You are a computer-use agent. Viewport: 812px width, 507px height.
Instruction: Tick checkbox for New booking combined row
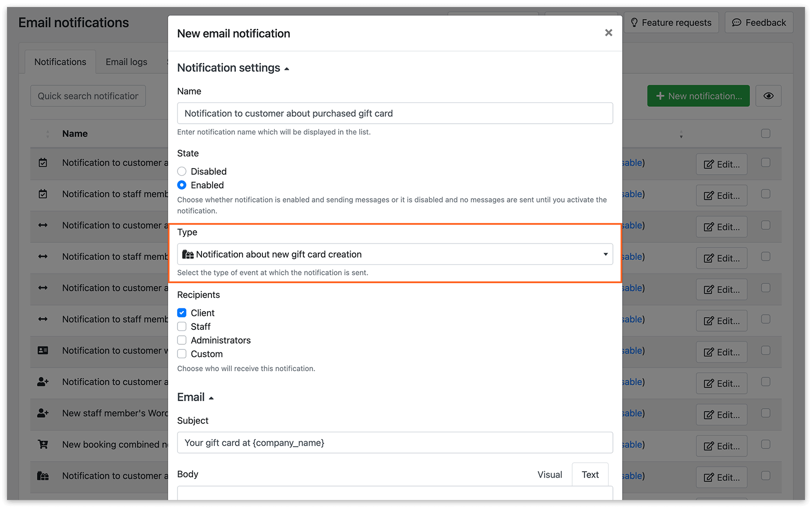766,444
